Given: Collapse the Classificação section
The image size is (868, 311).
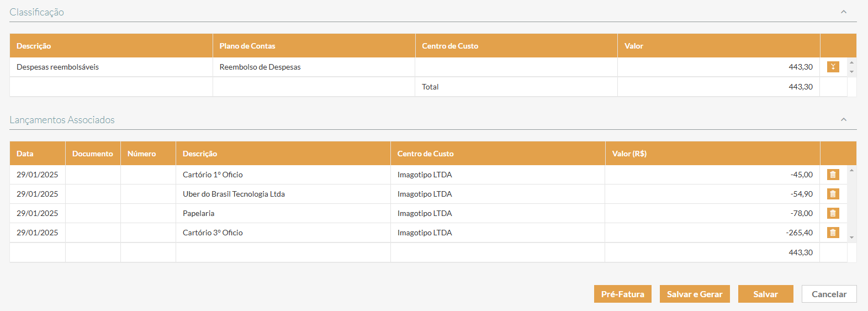Looking at the screenshot, I should click(x=844, y=12).
